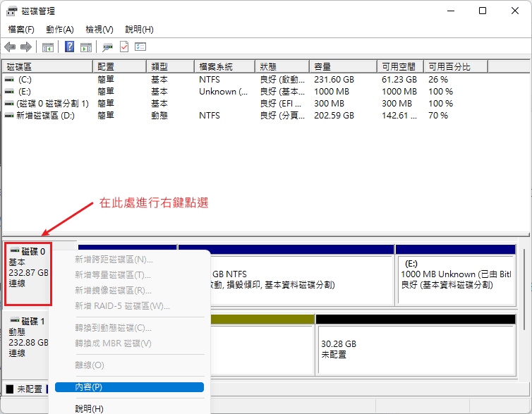532x414 pixels.
Task: Select the 磁碟 0 disk icon
Action: [15, 251]
